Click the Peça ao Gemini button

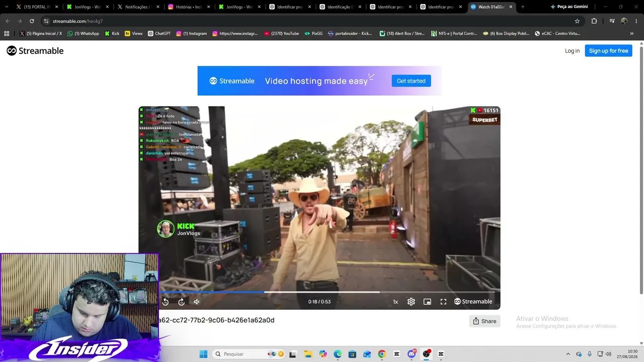(x=569, y=7)
